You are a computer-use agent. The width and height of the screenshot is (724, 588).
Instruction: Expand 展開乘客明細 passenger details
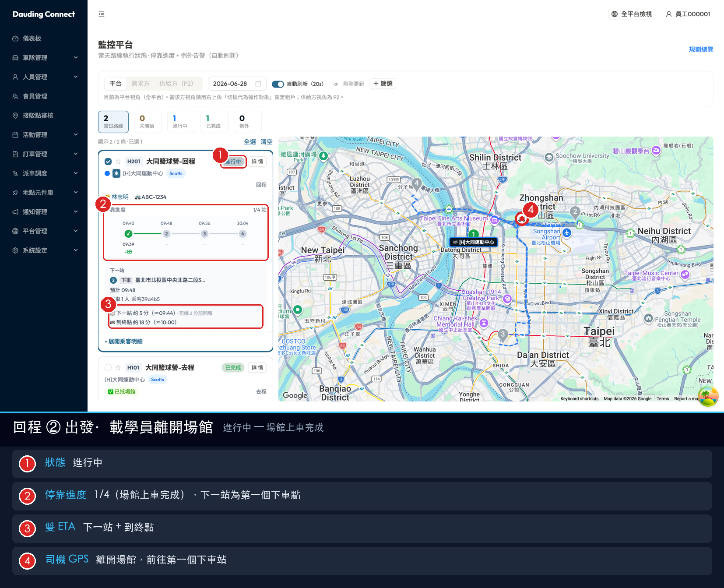tap(123, 342)
